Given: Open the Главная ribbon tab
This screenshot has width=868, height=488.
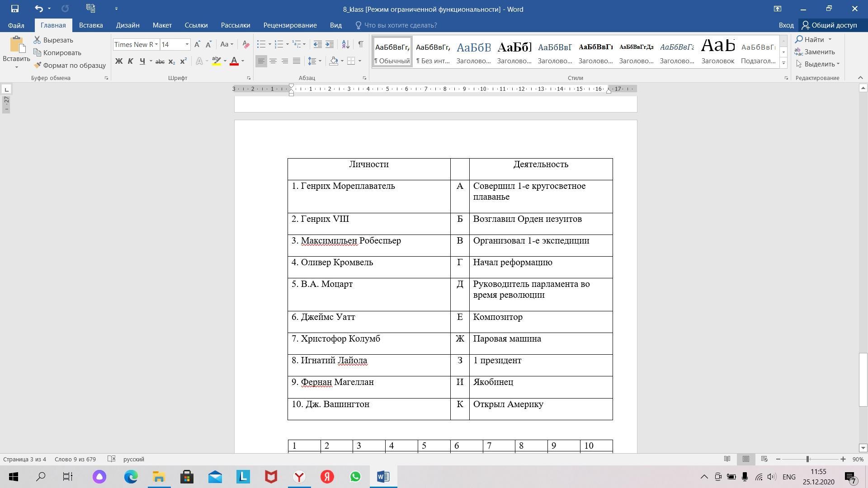Looking at the screenshot, I should [52, 25].
